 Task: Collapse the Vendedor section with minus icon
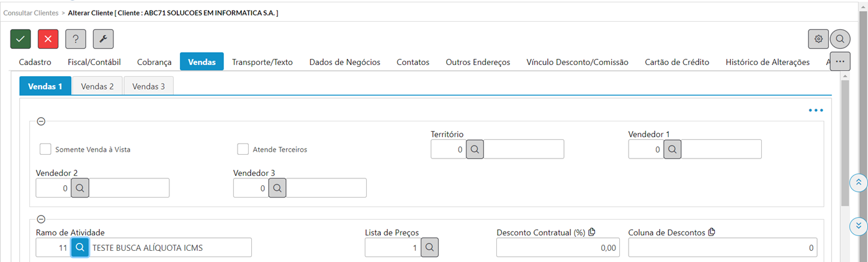42,121
